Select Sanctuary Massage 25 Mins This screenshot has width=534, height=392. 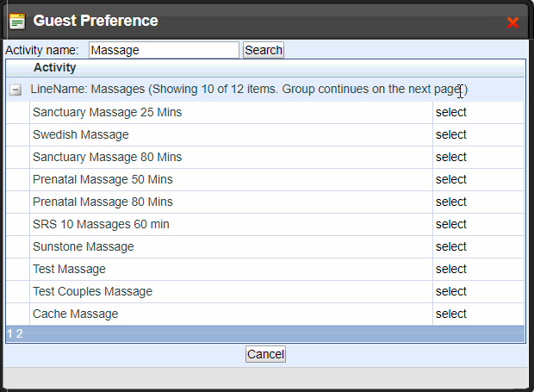coord(450,112)
